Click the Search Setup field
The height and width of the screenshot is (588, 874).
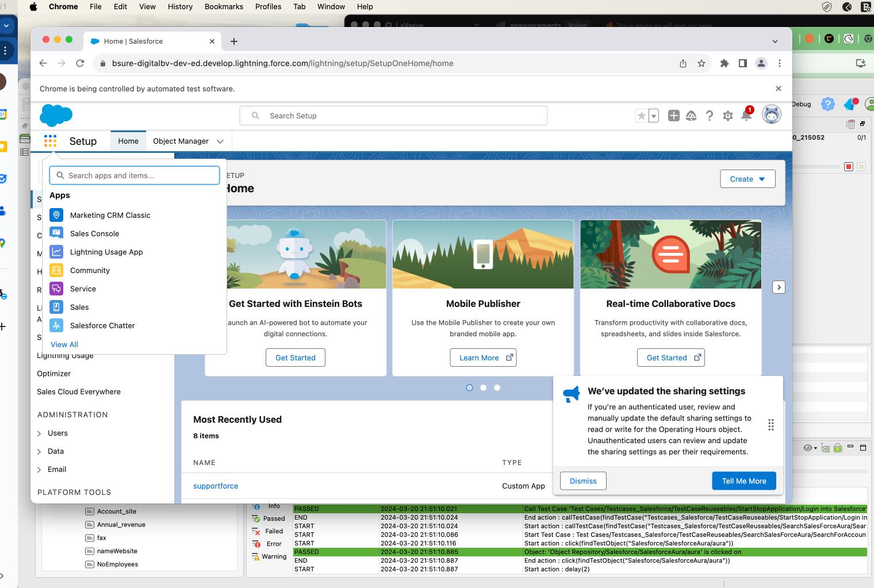coord(393,116)
